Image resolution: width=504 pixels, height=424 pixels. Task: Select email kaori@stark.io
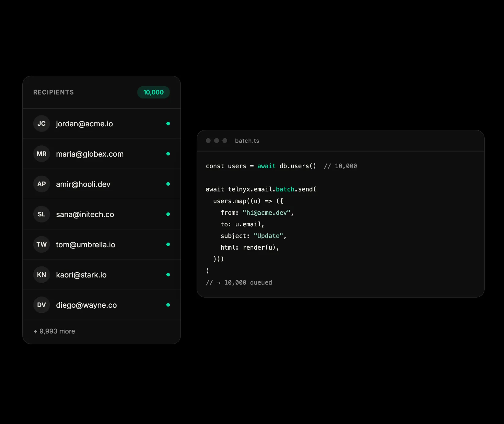(81, 275)
